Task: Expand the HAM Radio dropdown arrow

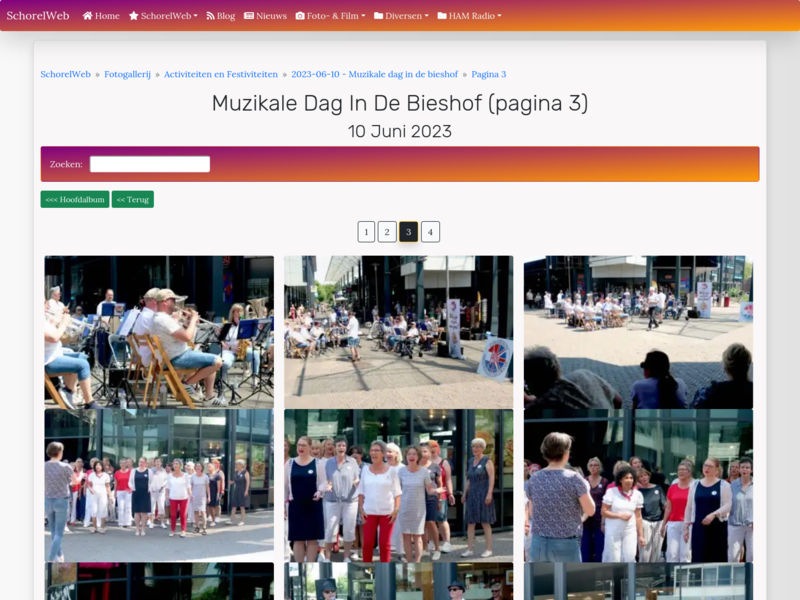Action: (x=499, y=16)
